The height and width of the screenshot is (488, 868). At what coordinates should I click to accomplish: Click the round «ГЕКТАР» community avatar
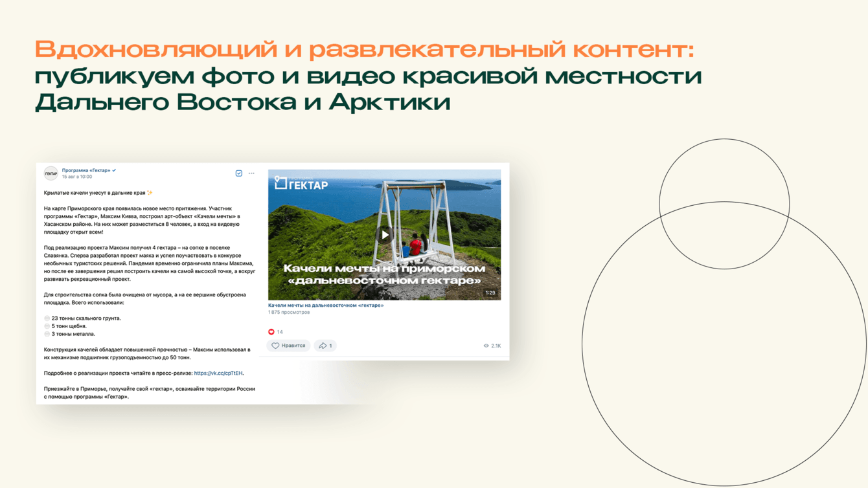click(51, 173)
